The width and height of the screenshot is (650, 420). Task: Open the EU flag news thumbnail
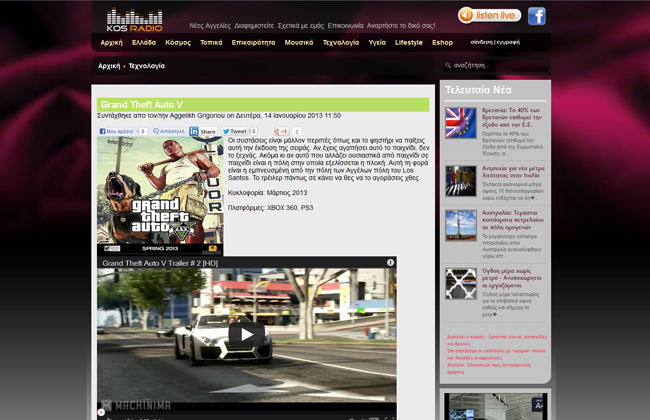click(460, 122)
